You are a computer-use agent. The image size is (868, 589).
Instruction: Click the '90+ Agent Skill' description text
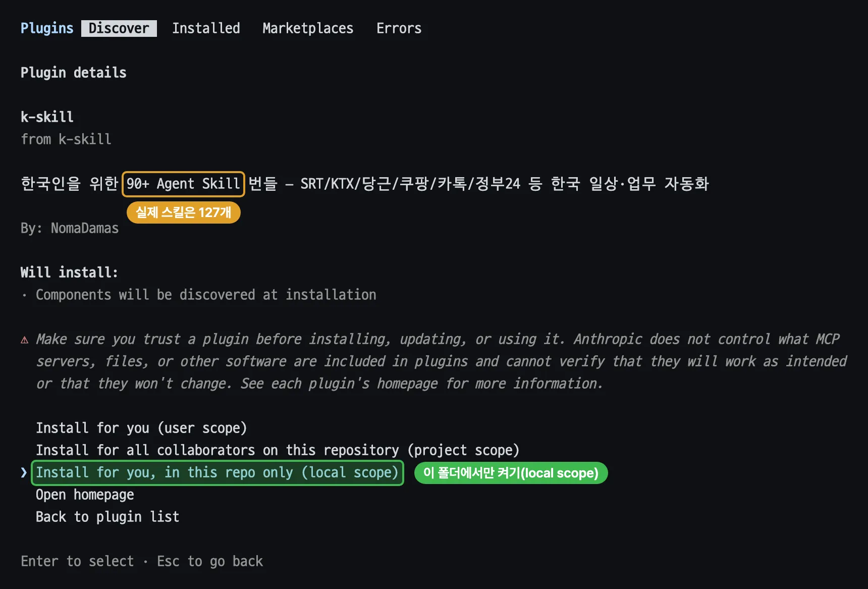183,184
